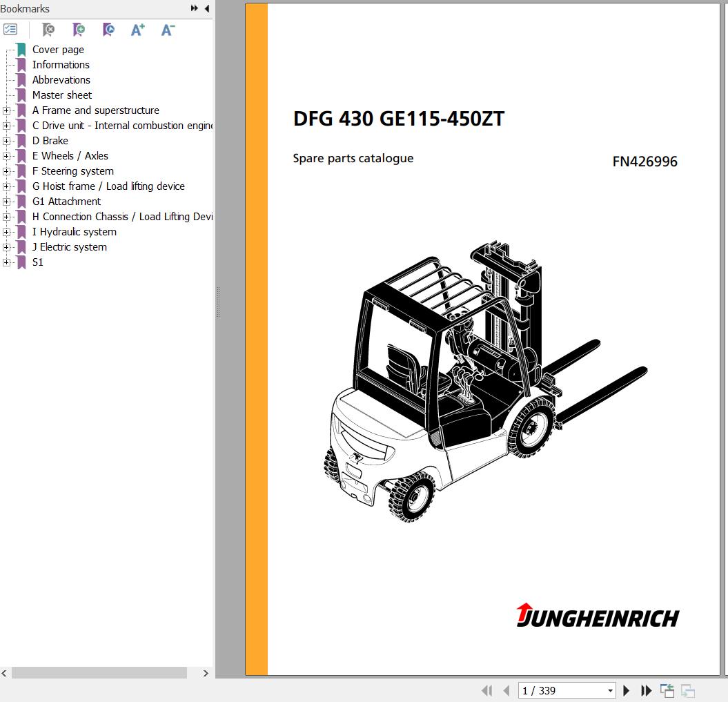
Task: Collapse the Bookmarks panel arrow
Action: [x=207, y=8]
